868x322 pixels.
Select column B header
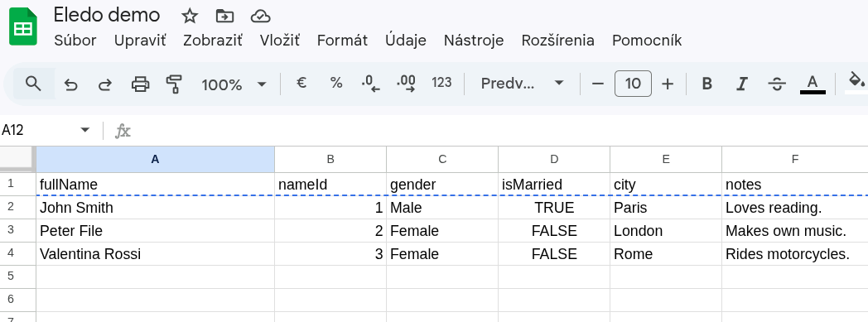click(x=330, y=159)
